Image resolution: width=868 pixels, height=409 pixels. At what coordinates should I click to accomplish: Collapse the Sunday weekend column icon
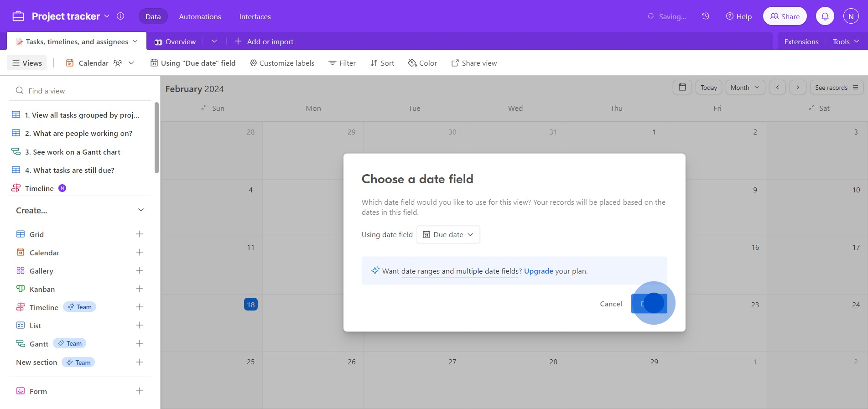[x=204, y=108]
